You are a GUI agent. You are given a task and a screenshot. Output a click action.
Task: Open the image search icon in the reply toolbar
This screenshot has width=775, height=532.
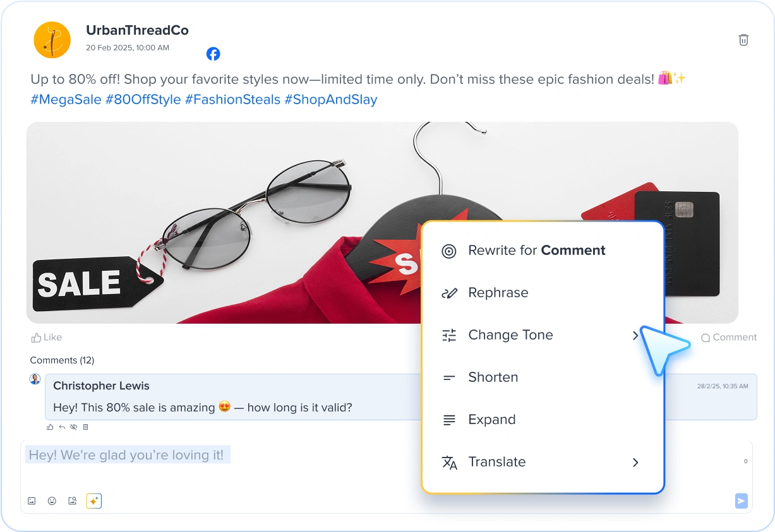[x=73, y=501]
